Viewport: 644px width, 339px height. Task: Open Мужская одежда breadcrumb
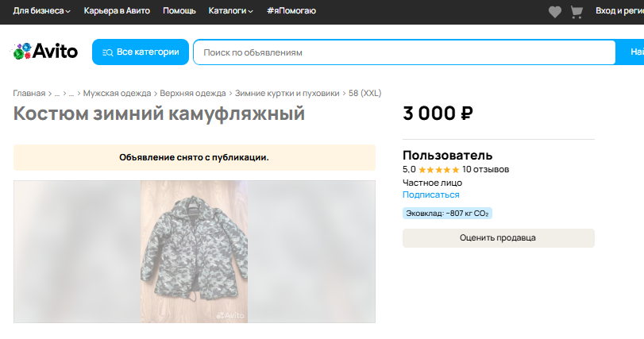(116, 93)
